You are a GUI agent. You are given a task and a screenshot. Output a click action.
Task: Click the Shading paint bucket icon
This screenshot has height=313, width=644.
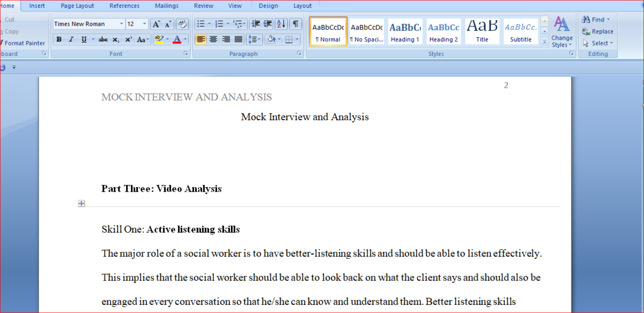(x=271, y=39)
